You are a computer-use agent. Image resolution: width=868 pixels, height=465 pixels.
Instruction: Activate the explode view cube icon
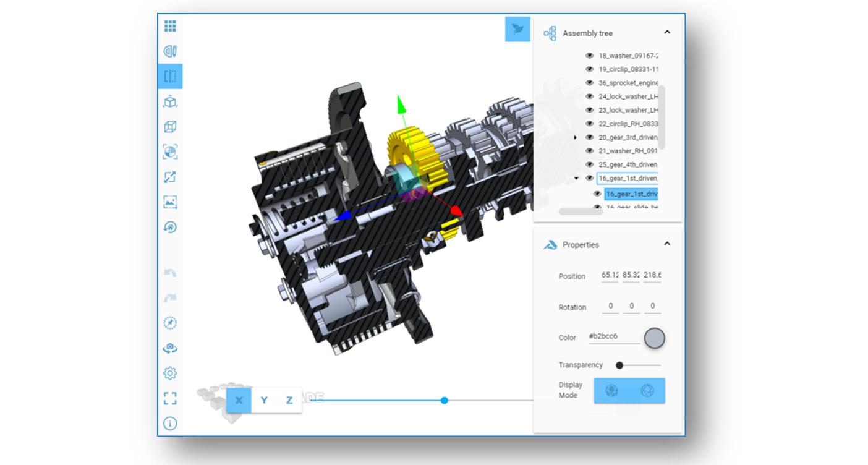tap(170, 102)
